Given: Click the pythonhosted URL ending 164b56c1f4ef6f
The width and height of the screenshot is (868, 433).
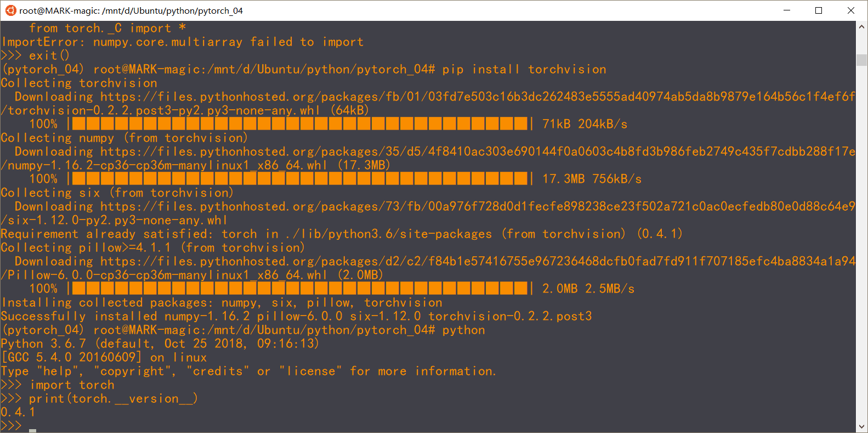Looking at the screenshot, I should (478, 97).
